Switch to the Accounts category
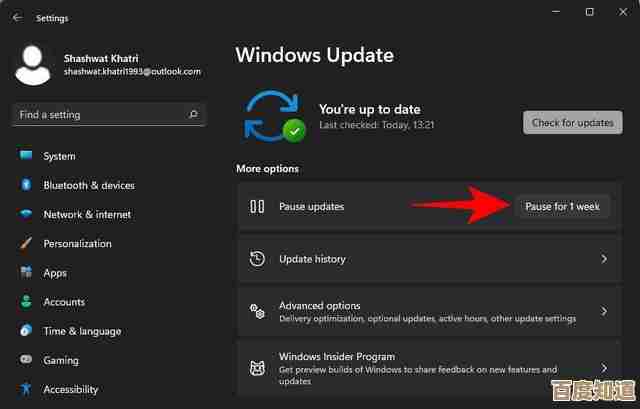Screen dimensions: 640x409 click(64, 302)
